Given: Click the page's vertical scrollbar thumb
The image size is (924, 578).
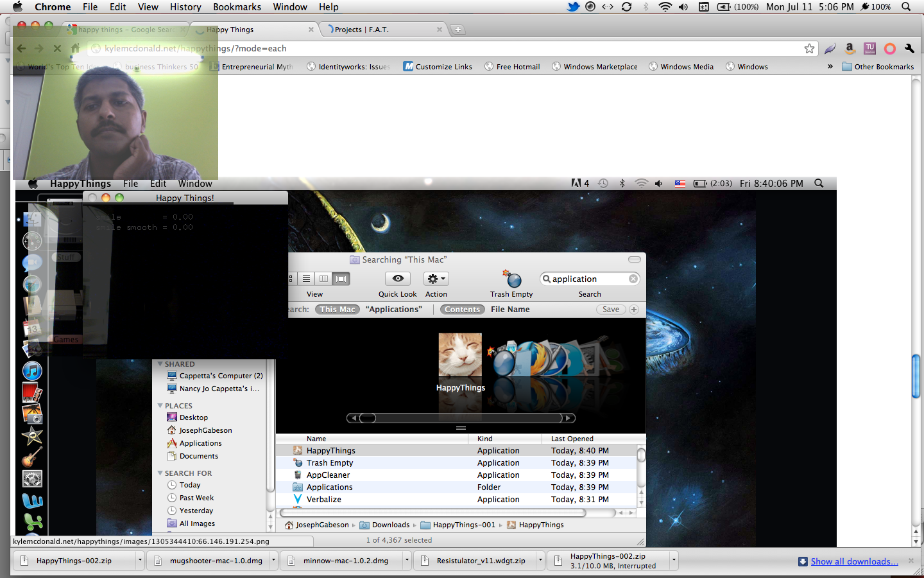Looking at the screenshot, I should click(x=916, y=376).
